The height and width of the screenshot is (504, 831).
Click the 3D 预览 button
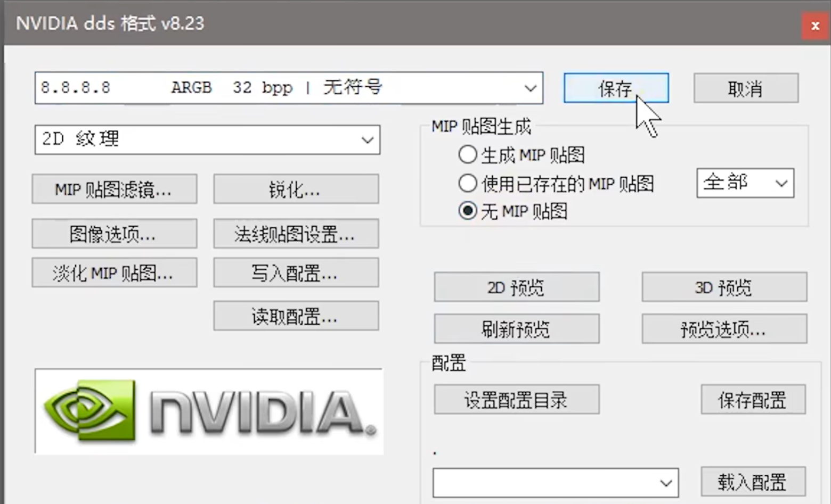724,287
